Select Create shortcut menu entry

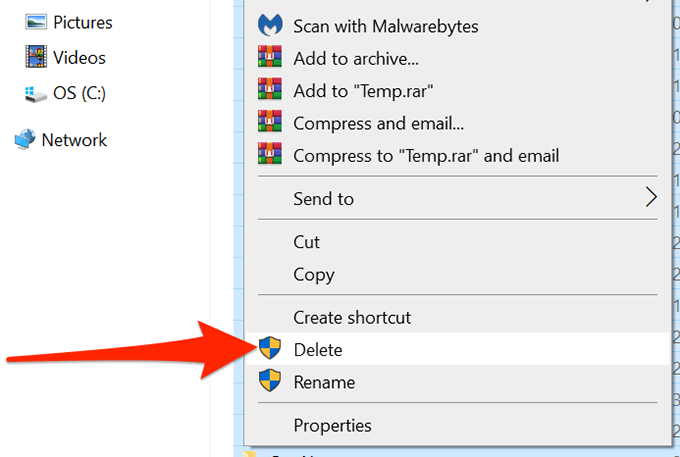(x=352, y=317)
